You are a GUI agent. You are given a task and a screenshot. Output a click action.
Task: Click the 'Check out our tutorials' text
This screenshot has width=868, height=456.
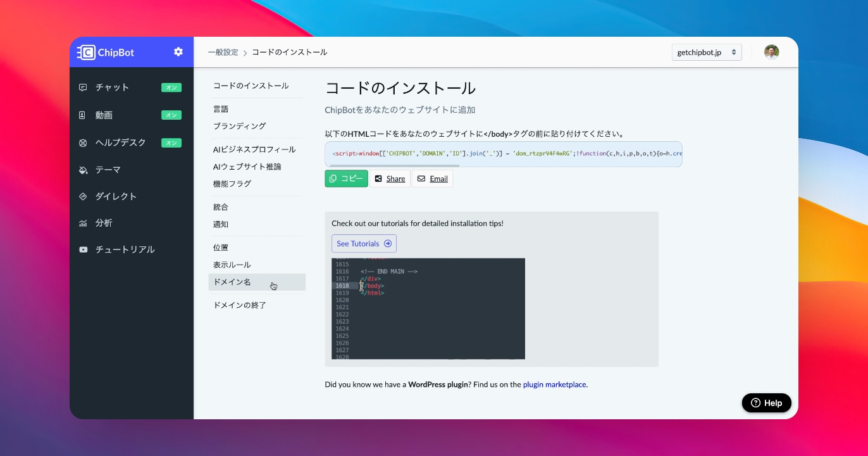point(418,224)
